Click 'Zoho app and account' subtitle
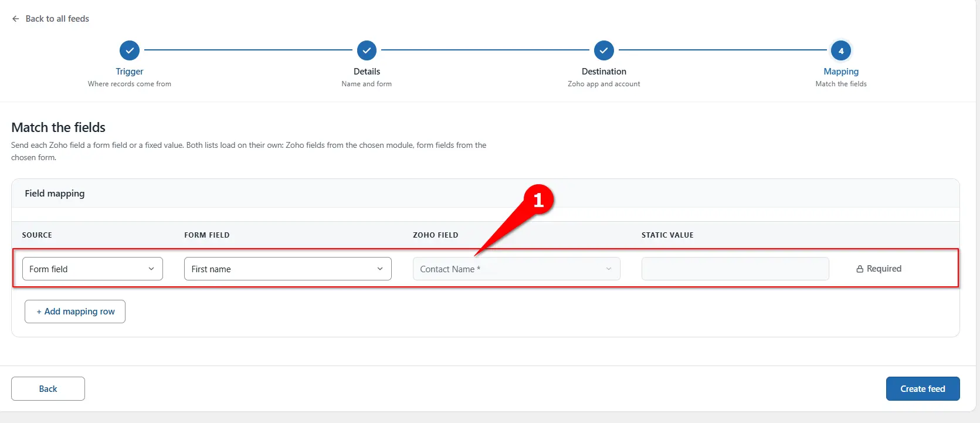Screen dimensions: 980x423 tap(603, 84)
